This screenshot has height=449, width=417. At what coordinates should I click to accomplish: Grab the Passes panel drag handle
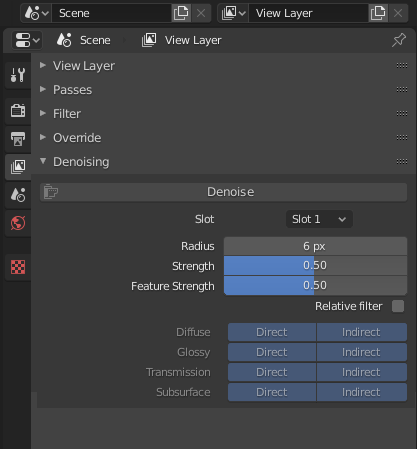pyautogui.click(x=402, y=90)
